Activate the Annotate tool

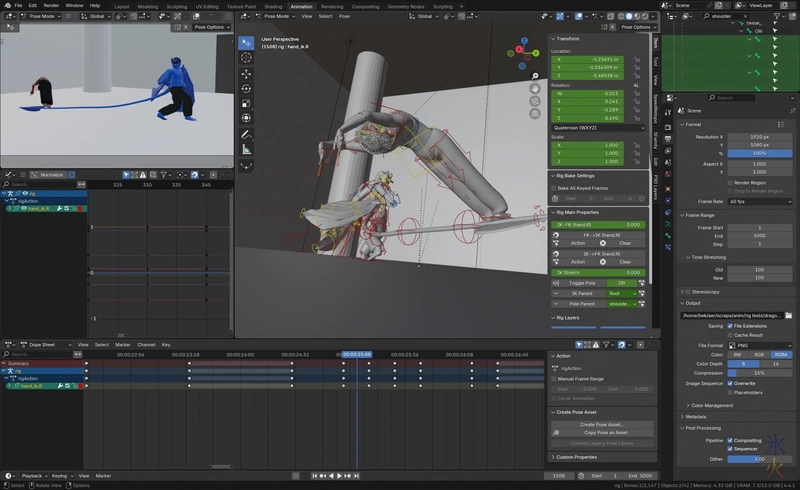tap(246, 134)
